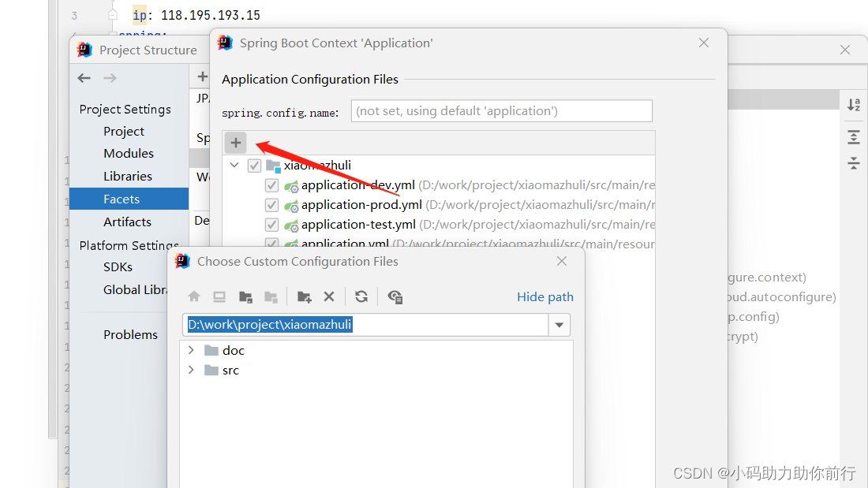Click the Hide path link
Image resolution: width=868 pixels, height=488 pixels.
(x=544, y=296)
